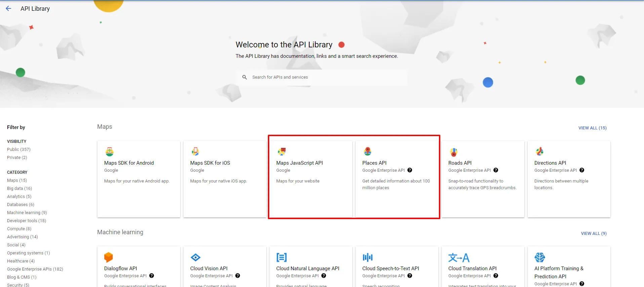Click the 'Maps for your website' description
This screenshot has height=287, width=644.
(298, 181)
